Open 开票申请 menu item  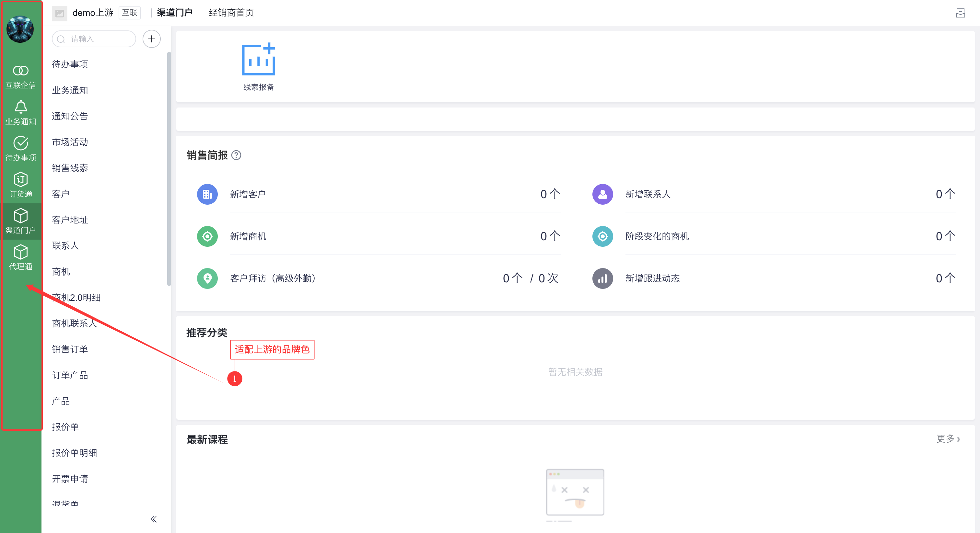coord(70,479)
